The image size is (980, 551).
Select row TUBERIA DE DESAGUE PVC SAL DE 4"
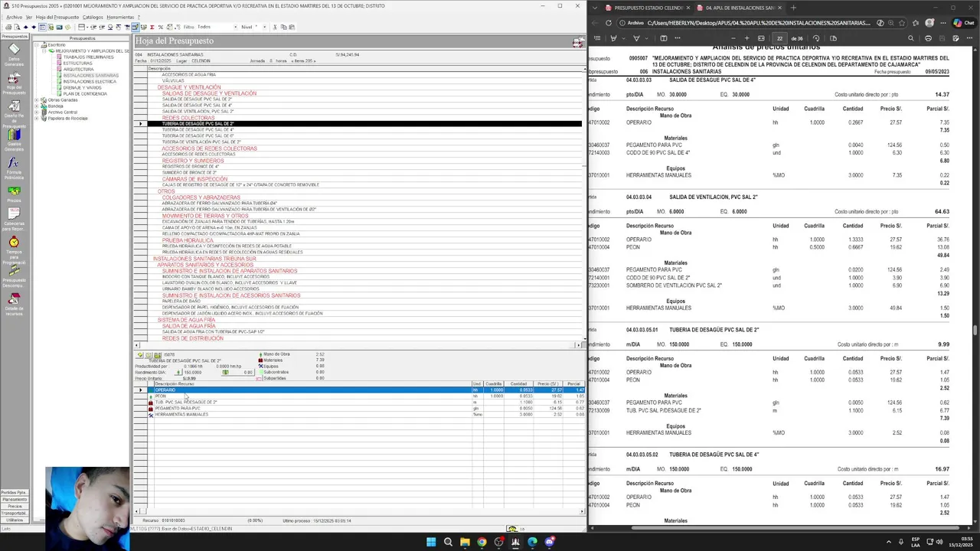coord(364,130)
